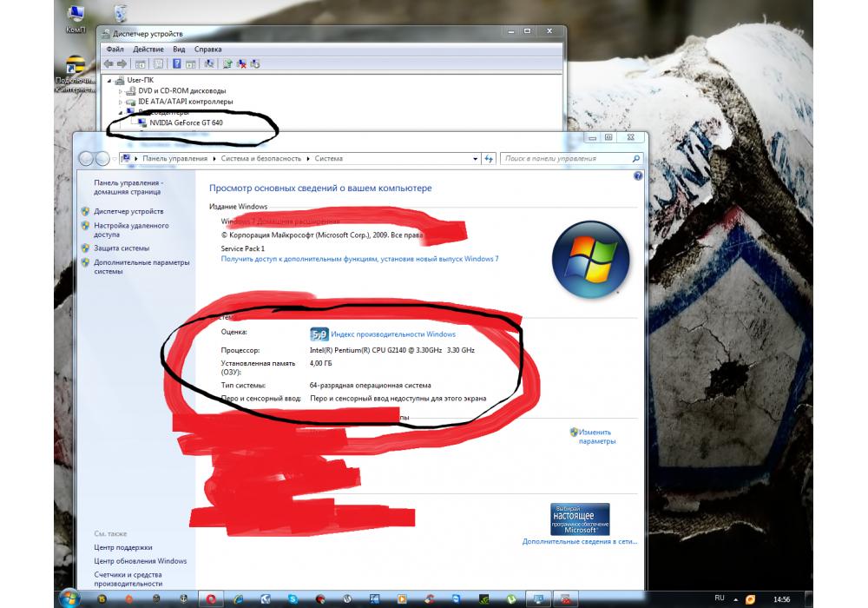
Task: Click the genuine Microsoft software badge
Action: pyautogui.click(x=580, y=519)
